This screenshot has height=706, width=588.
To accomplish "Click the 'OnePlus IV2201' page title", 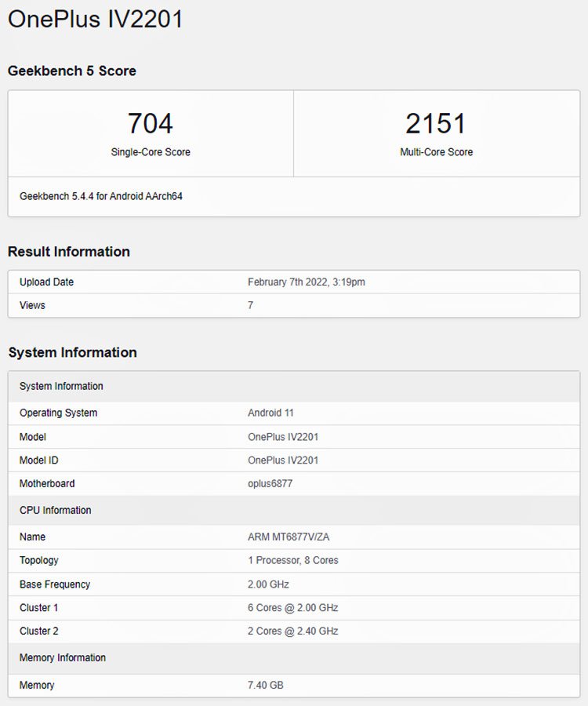I will point(96,19).
